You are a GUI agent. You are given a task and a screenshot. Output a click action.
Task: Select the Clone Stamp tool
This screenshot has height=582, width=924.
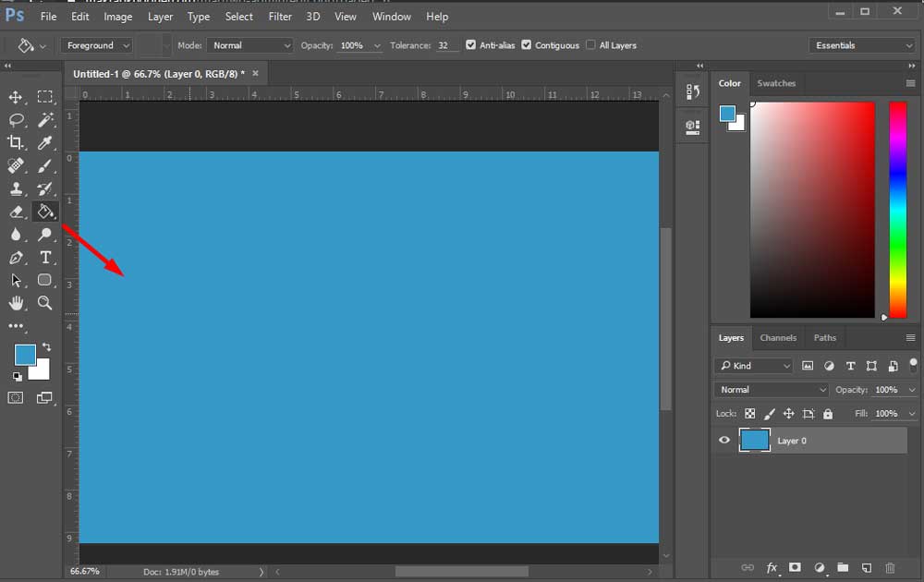click(x=16, y=188)
